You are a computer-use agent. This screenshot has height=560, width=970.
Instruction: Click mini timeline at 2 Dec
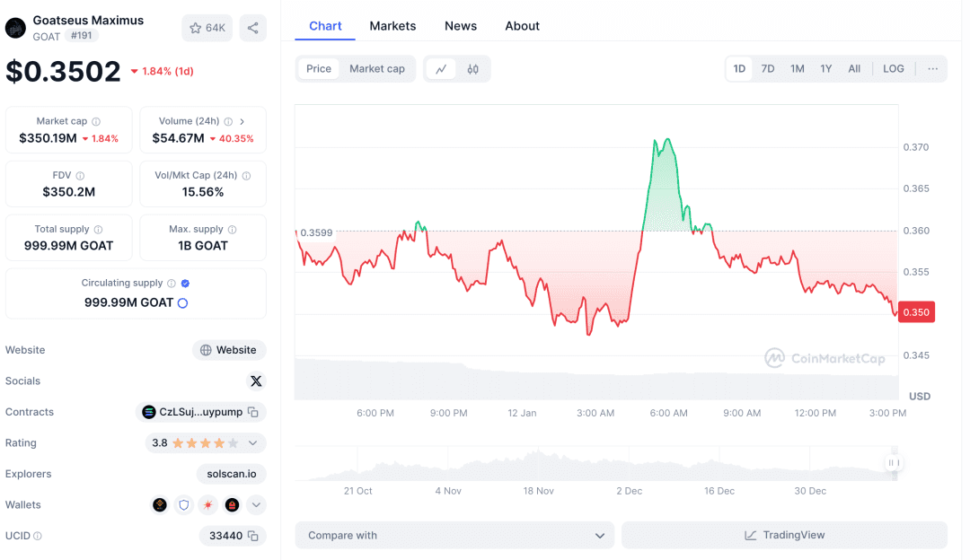(x=629, y=491)
